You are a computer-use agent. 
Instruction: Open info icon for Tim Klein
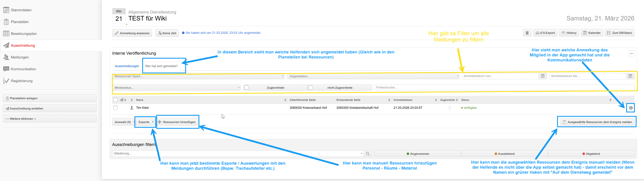pyautogui.click(x=631, y=108)
